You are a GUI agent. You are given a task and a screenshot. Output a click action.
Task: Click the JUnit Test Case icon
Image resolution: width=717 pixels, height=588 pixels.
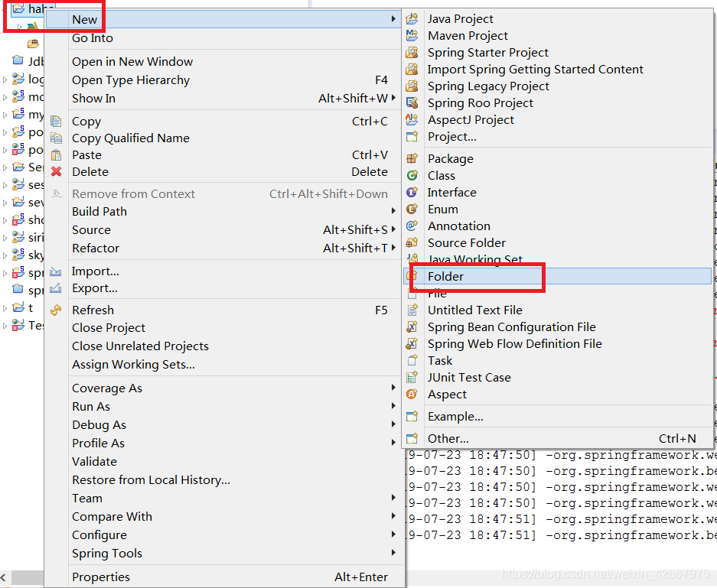[x=412, y=378]
